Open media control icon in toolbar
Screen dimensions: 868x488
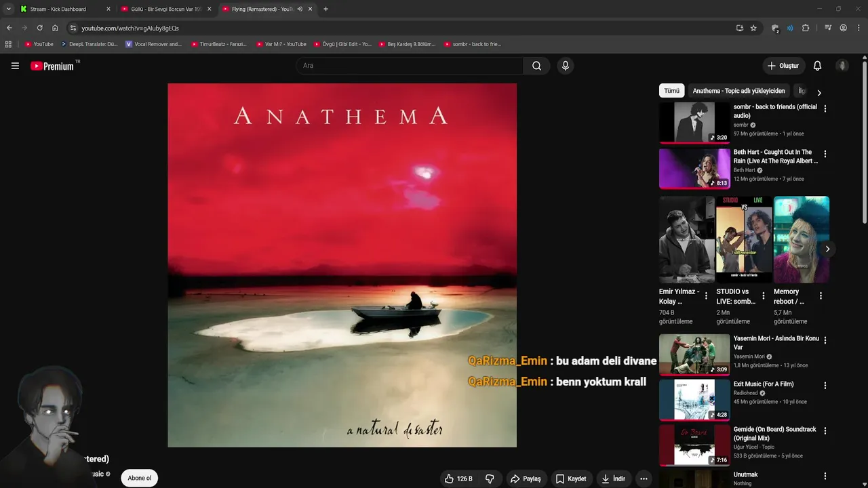click(828, 28)
